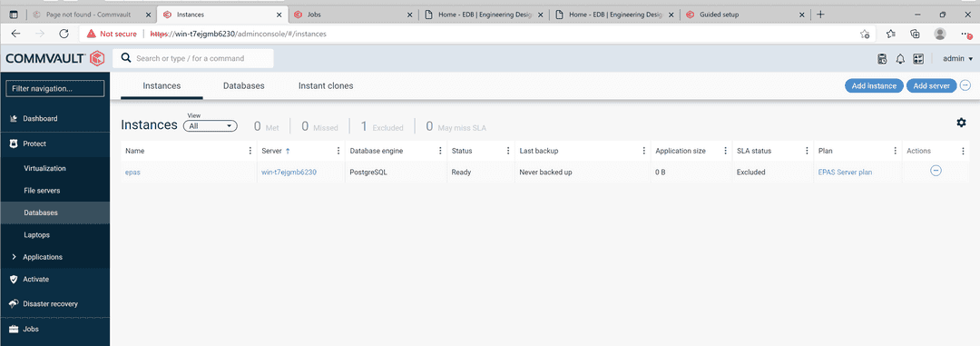
Task: Go to Dashboard in navigation
Action: coord(40,119)
